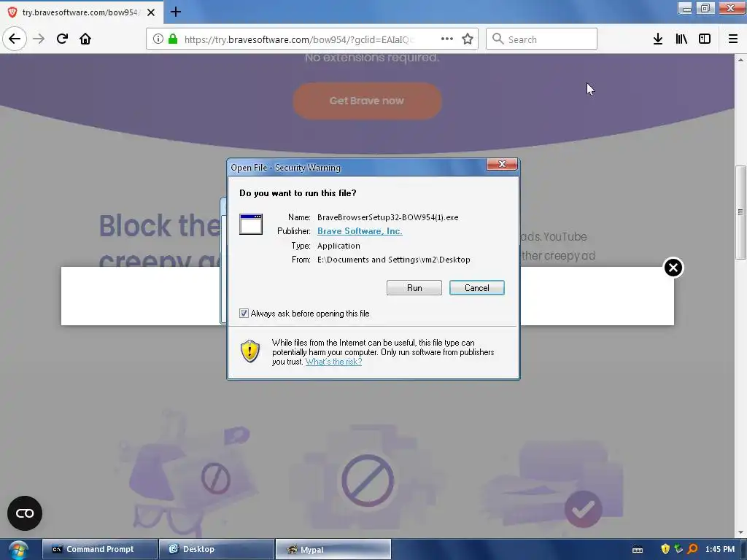The width and height of the screenshot is (747, 560).
Task: Open the Windows Start orb
Action: 18,550
